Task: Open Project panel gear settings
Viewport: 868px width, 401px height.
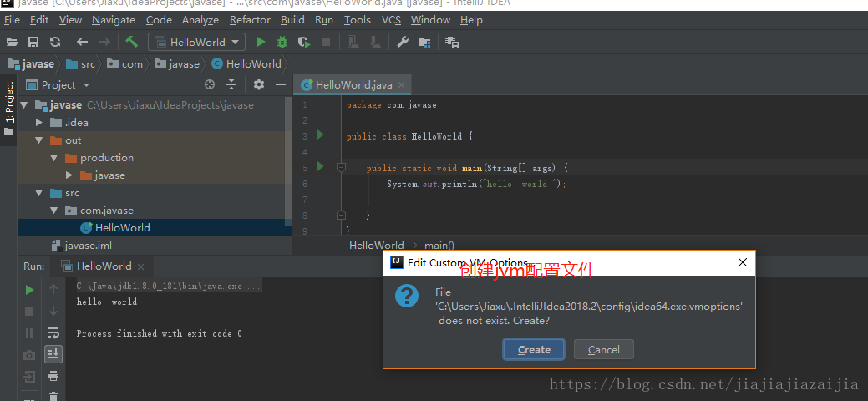Action: point(258,84)
